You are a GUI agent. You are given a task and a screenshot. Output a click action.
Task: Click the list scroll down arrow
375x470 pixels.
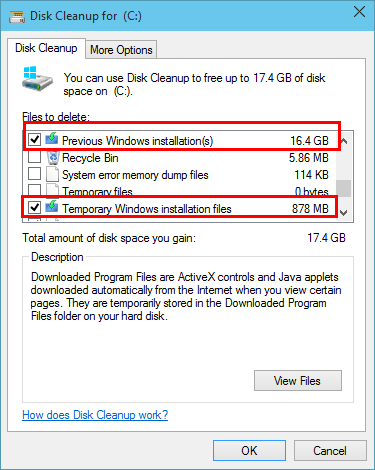[344, 212]
